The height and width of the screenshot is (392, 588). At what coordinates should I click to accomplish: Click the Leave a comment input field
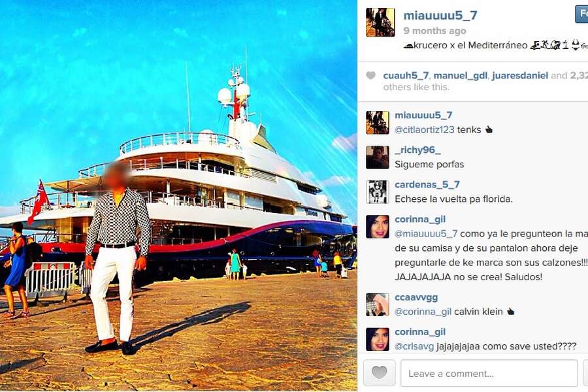pyautogui.click(x=489, y=373)
